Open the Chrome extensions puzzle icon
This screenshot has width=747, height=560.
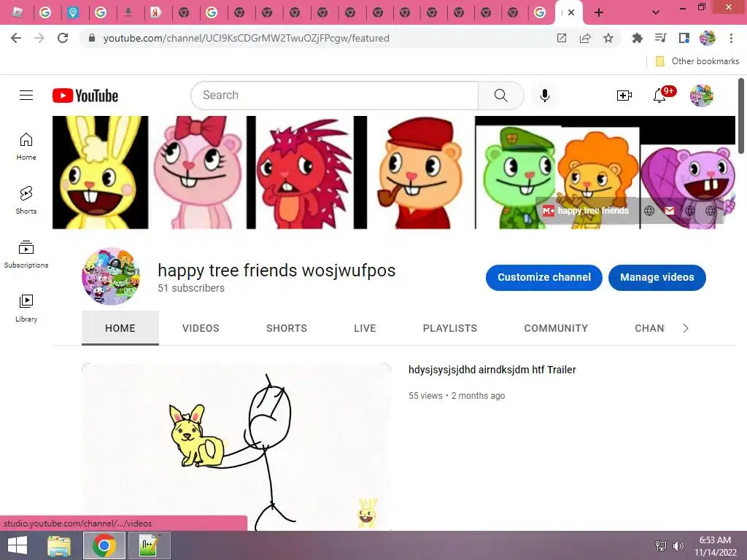pyautogui.click(x=637, y=38)
